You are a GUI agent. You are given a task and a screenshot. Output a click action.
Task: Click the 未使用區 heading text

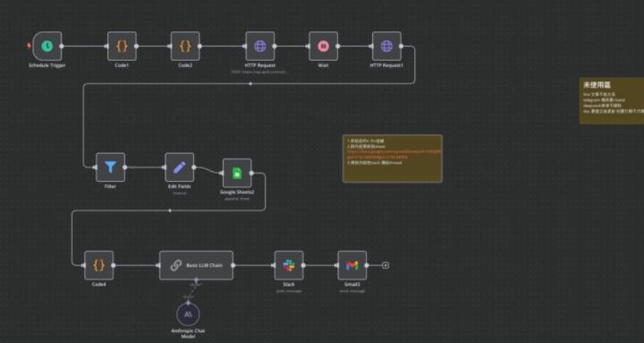pyautogui.click(x=597, y=85)
